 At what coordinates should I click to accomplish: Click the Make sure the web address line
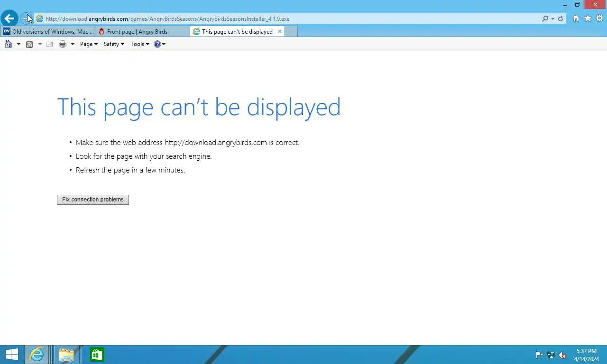187,143
